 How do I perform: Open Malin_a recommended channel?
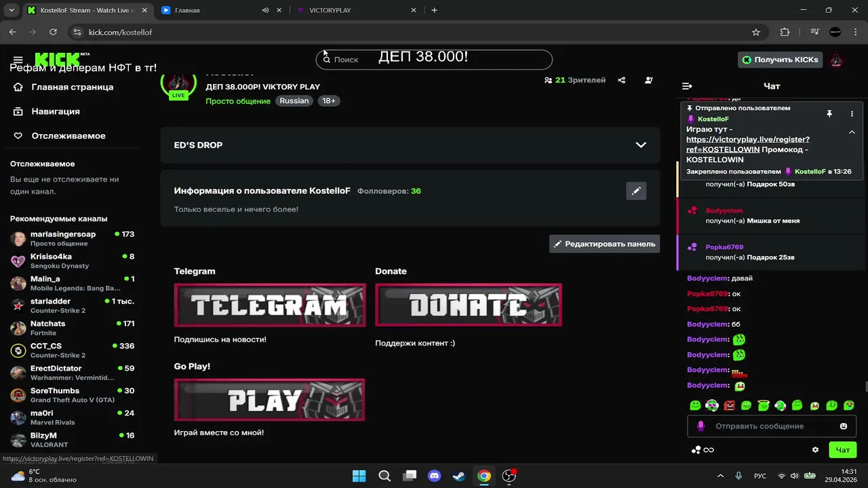(x=71, y=283)
